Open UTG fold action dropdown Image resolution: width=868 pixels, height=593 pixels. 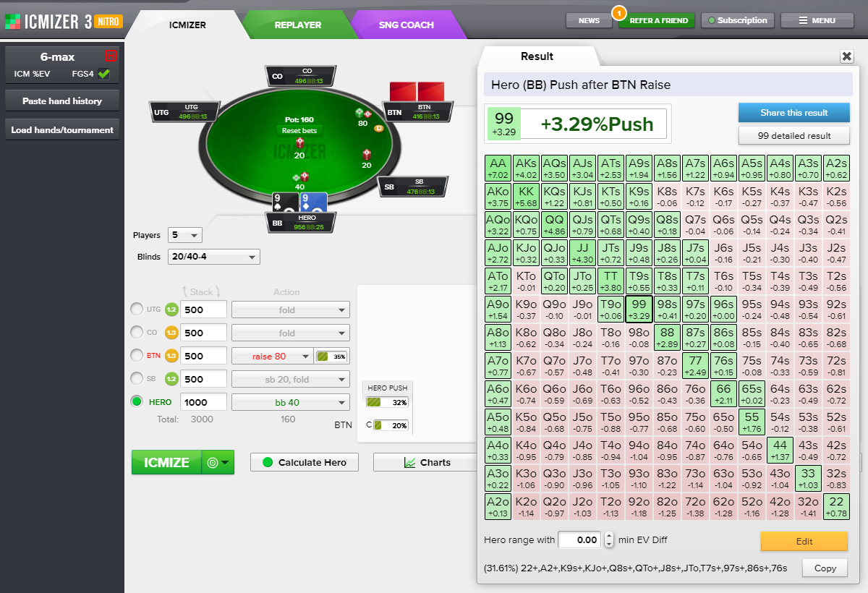click(x=291, y=310)
